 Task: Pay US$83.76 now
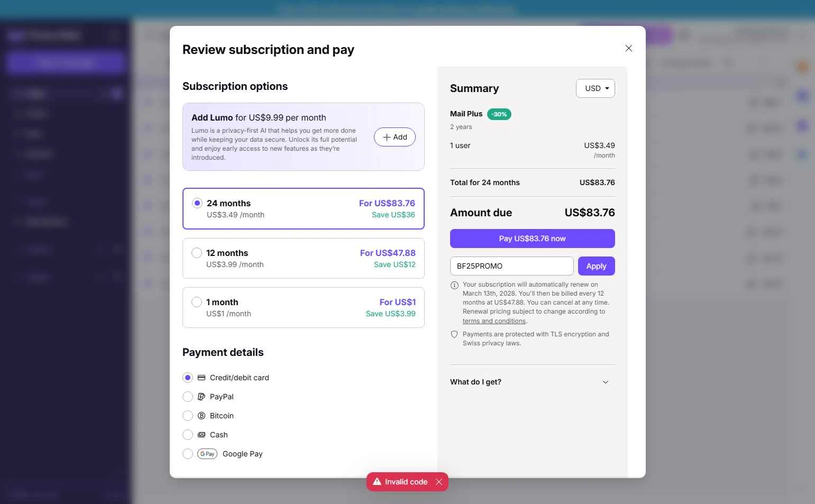click(532, 239)
